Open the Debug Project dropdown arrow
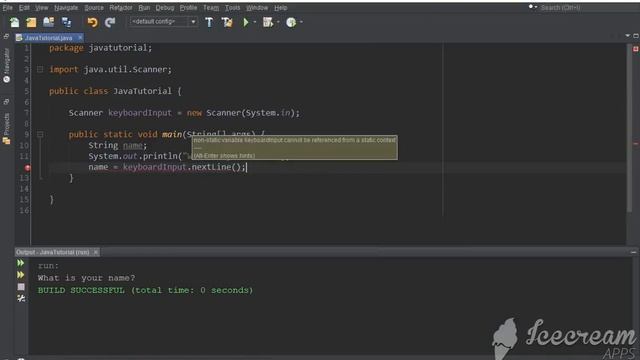 tap(278, 22)
